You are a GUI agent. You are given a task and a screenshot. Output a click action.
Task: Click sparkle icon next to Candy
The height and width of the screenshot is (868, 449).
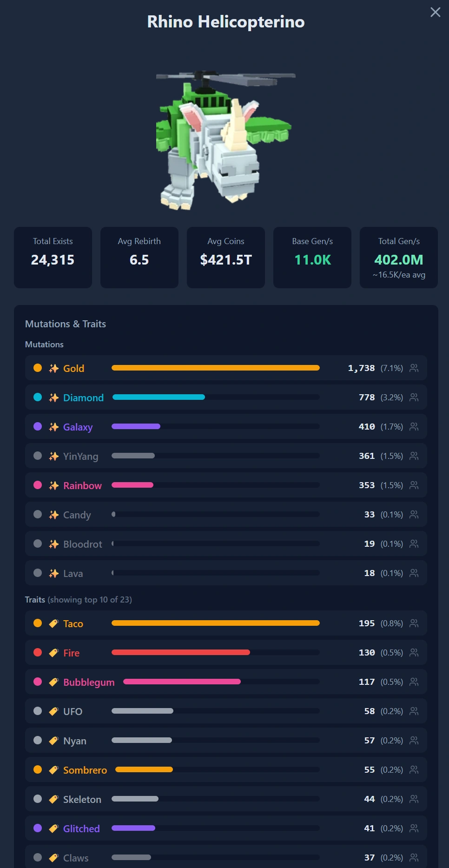pyautogui.click(x=54, y=515)
